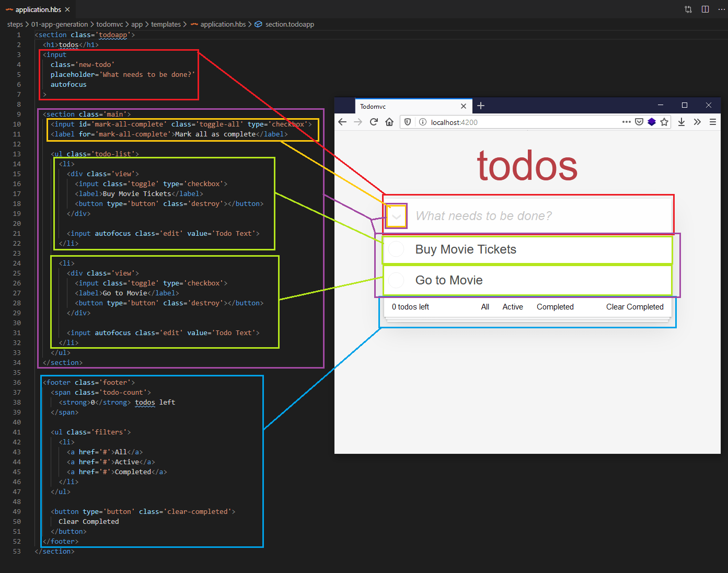Screen dimensions: 728x573
Task: Open the toolbar overflow chevron in Firefox
Action: click(697, 122)
